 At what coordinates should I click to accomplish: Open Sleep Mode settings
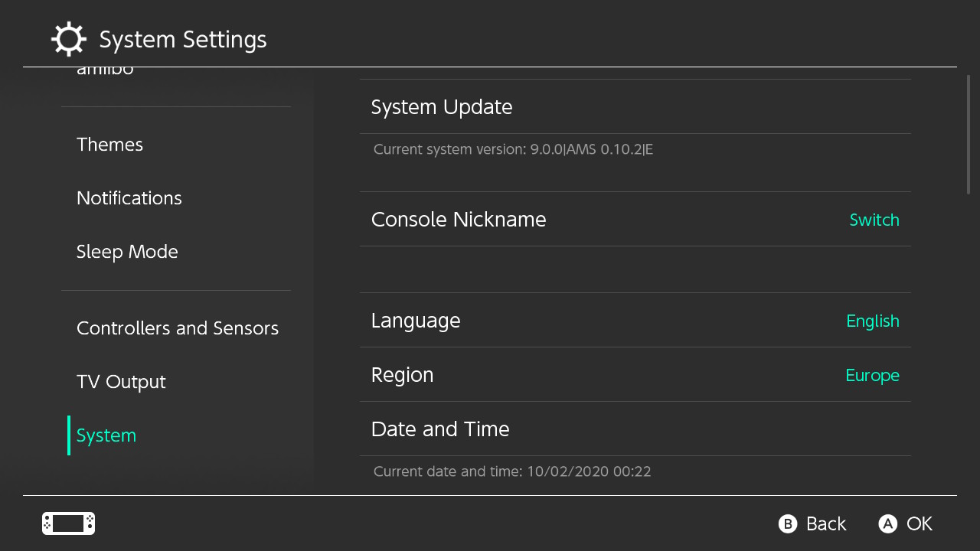pos(176,252)
